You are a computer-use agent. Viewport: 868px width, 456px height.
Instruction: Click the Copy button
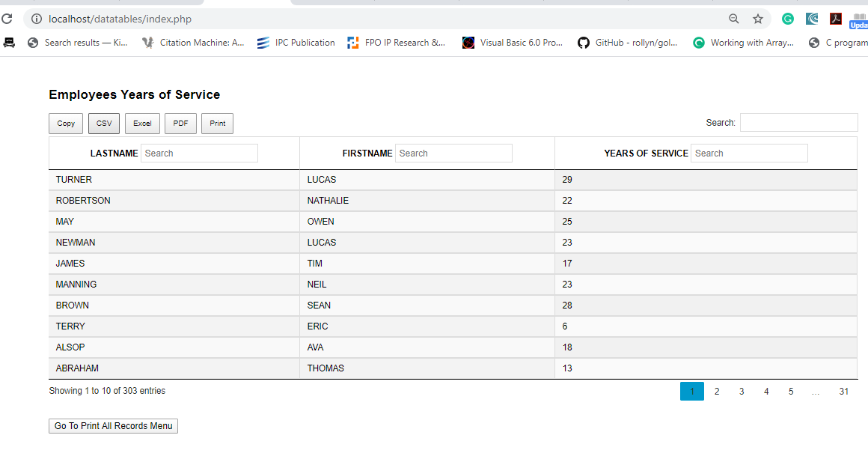coord(66,124)
